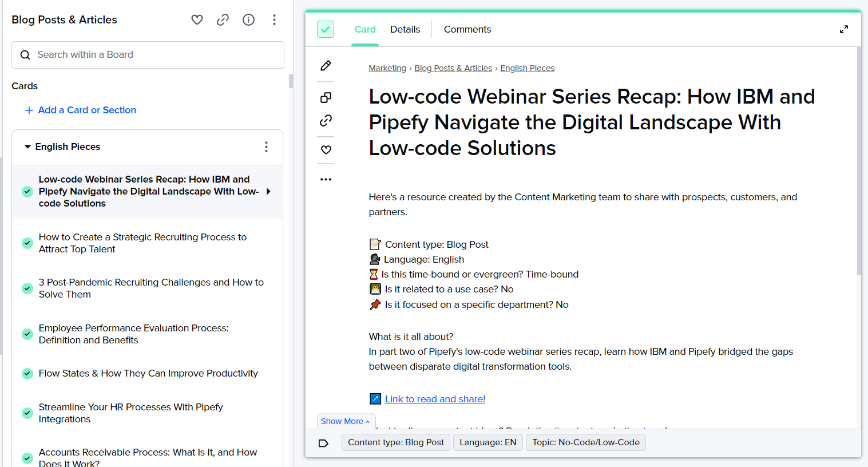This screenshot has width=868, height=467.
Task: Open Employee Performance Evaluation Process card
Action: point(147,334)
